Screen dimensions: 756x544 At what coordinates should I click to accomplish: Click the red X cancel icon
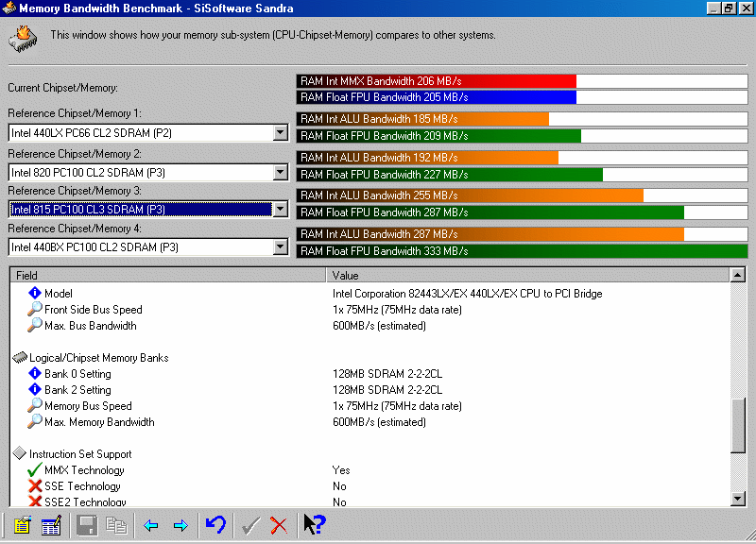(x=279, y=525)
